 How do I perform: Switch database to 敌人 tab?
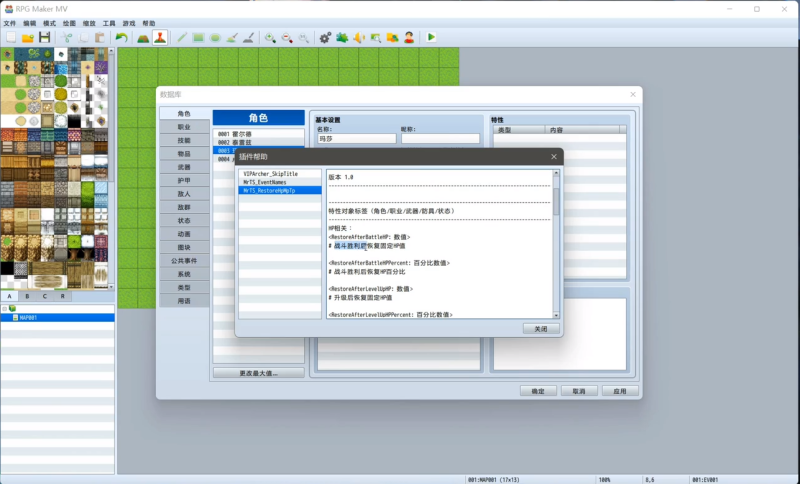[184, 194]
